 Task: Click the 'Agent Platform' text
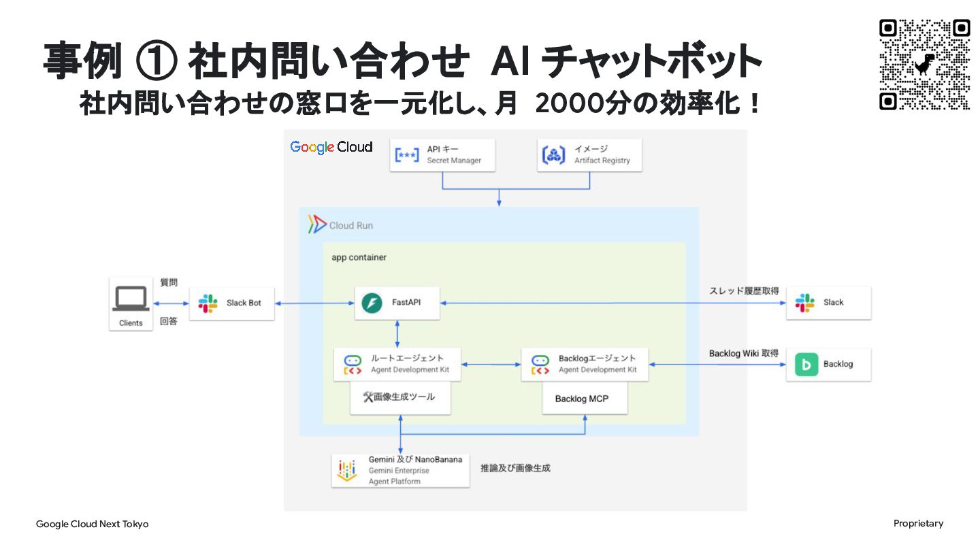point(395,481)
